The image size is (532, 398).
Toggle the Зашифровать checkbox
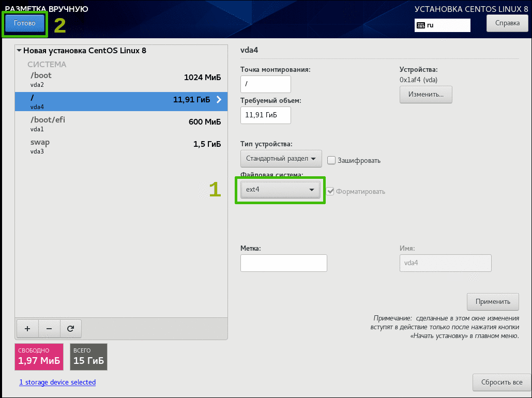(x=331, y=160)
